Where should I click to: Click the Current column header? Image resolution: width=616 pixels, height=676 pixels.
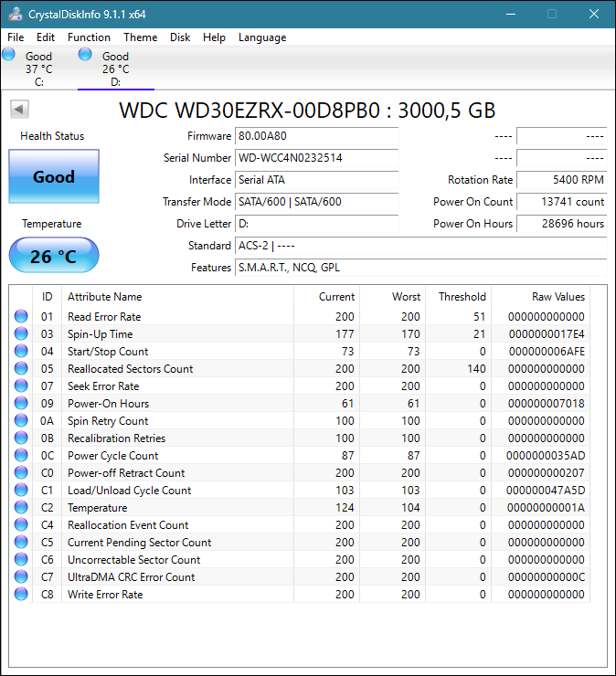click(x=327, y=297)
